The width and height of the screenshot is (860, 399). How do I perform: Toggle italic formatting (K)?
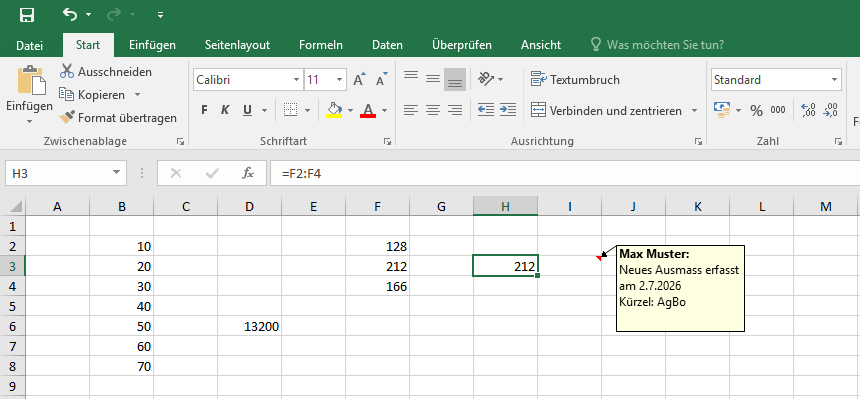click(x=225, y=110)
